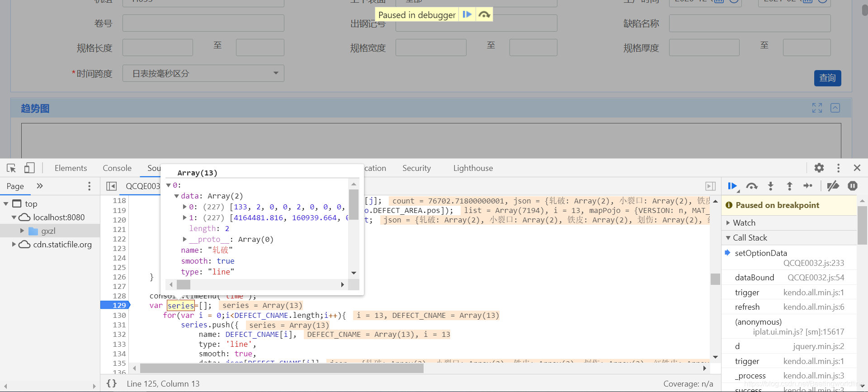The width and height of the screenshot is (868, 392).
Task: Collapse item 0 in Array(13) popup
Action: [169, 185]
